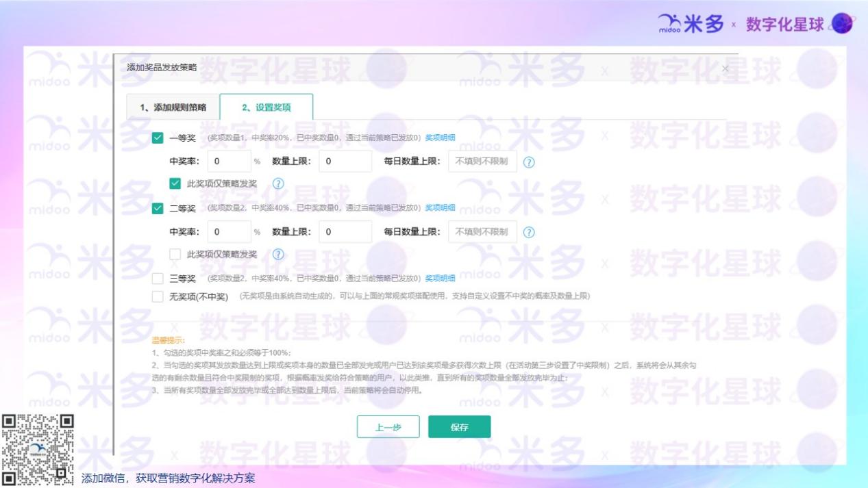This screenshot has width=868, height=488.
Task: Close the 添加奖品发放策略 dialog
Action: point(726,68)
